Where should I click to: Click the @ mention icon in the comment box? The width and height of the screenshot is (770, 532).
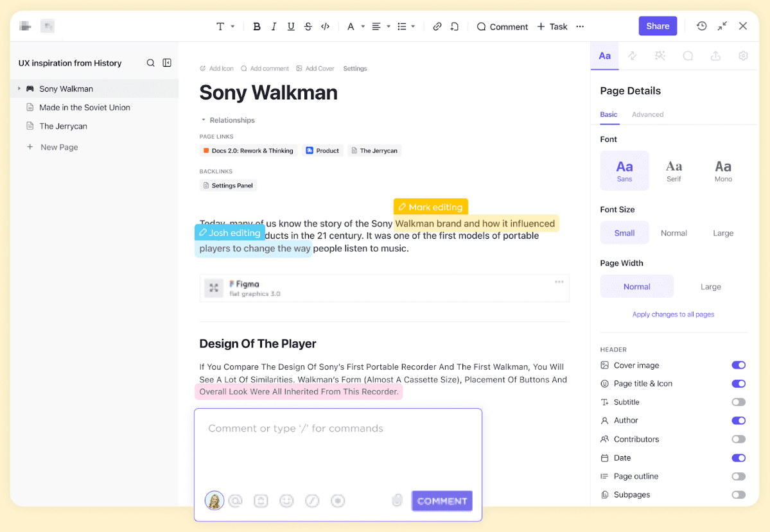click(235, 501)
